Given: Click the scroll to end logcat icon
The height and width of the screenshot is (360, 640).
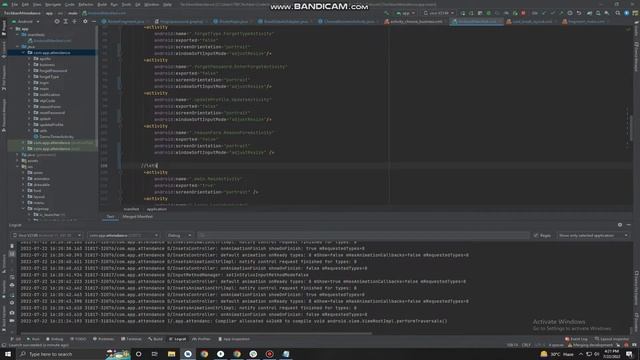Looking at the screenshot, I should (12, 254).
